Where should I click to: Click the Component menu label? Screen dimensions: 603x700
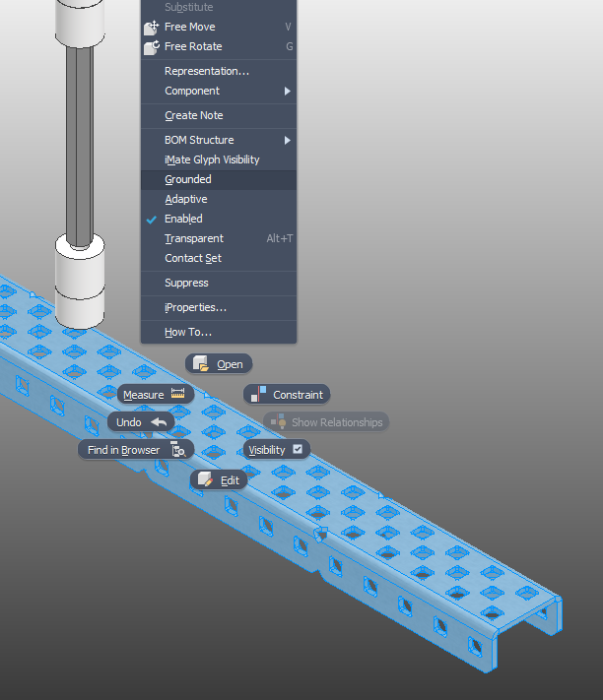tap(192, 91)
